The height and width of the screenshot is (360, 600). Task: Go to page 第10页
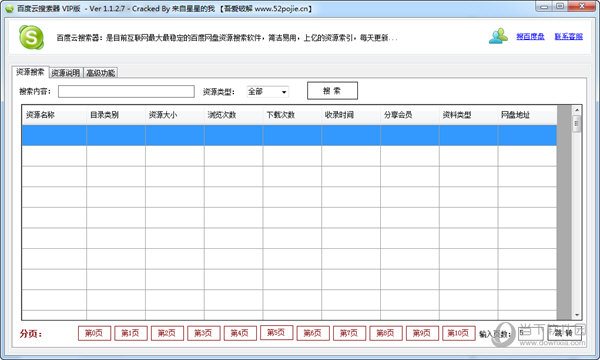[459, 333]
